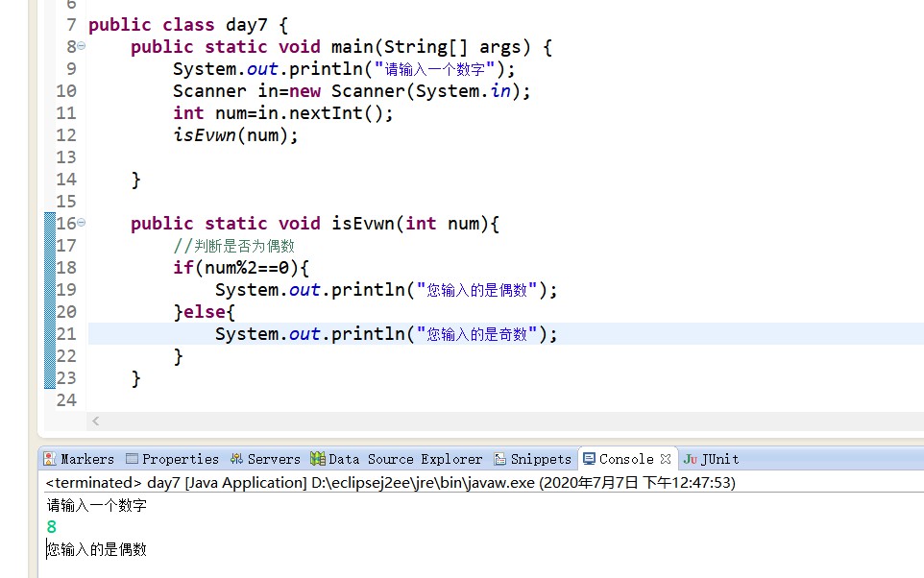
Task: Click line number 12 in gutter
Action: pos(66,135)
